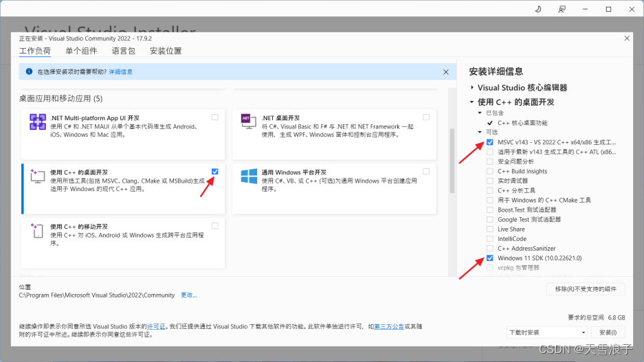Check the .NET Multi-platform App UI 开发 checkbox

click(x=215, y=117)
